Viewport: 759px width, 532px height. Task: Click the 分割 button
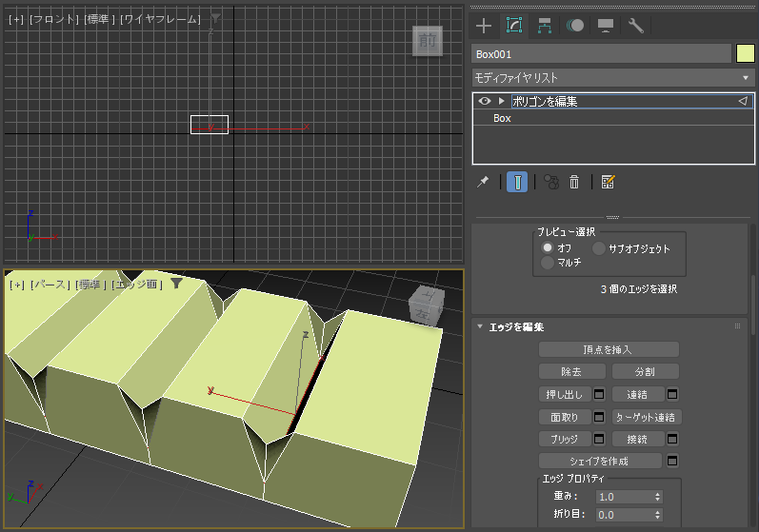tap(646, 371)
